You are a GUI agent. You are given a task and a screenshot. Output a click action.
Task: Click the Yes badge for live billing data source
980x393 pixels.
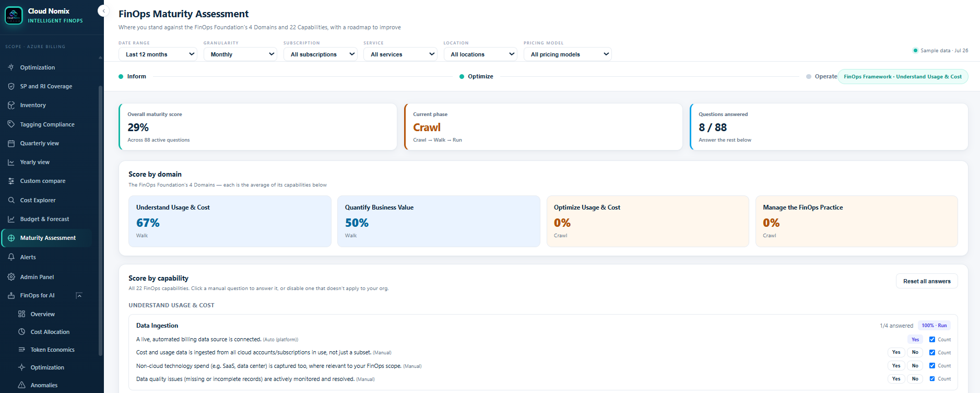[915, 340]
